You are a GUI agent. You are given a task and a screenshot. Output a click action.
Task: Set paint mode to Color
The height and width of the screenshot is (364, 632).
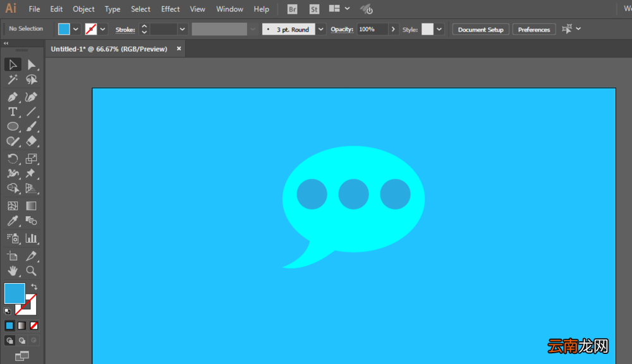point(9,325)
